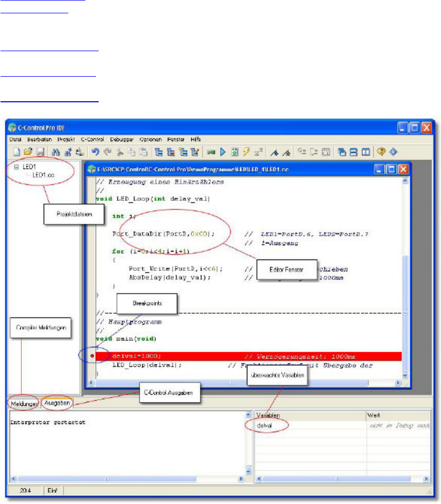Open the C-Control menu
Screen dimensions: 441x504
click(x=92, y=139)
